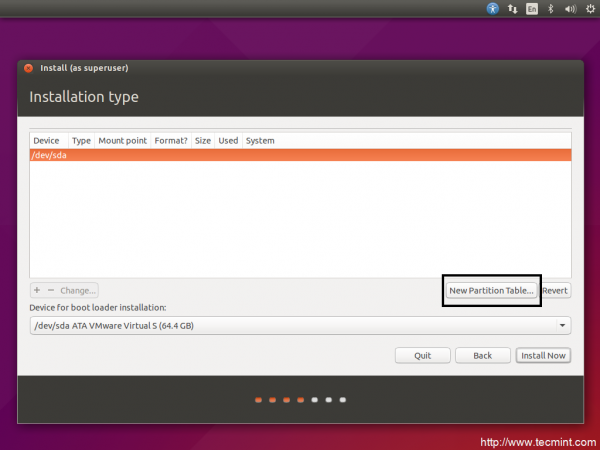Click the Device column header
The height and width of the screenshot is (450, 600).
[x=46, y=141]
